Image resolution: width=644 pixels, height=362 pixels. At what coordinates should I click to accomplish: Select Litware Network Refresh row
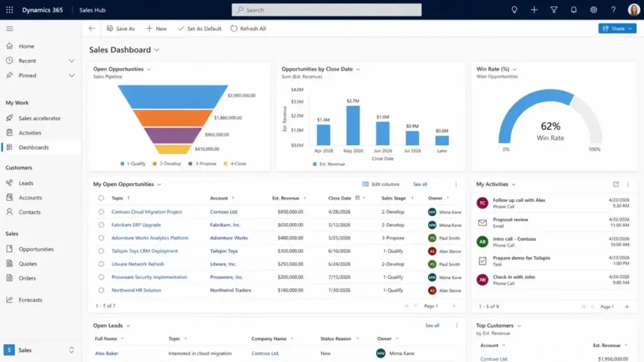click(x=101, y=264)
